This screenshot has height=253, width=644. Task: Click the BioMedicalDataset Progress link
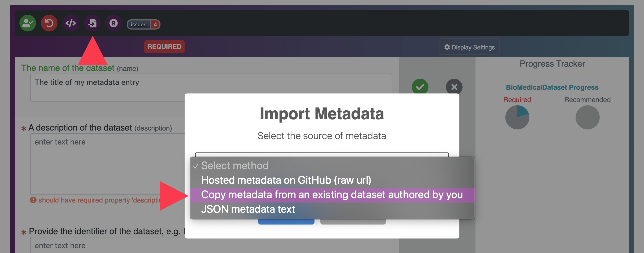(552, 87)
